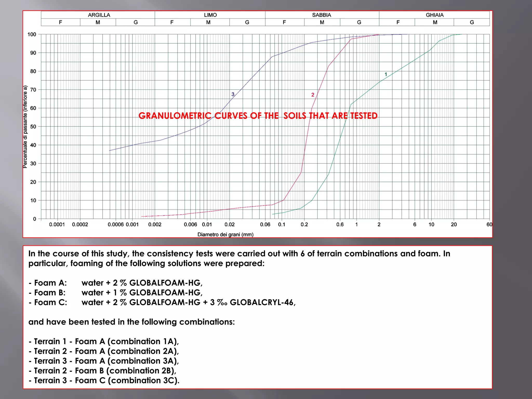Click the combination 1A list item
This screenshot has height=399, width=532.
click(104, 341)
